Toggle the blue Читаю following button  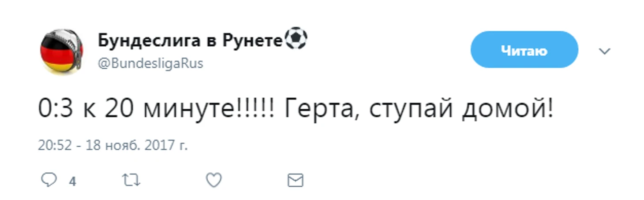coord(524,51)
